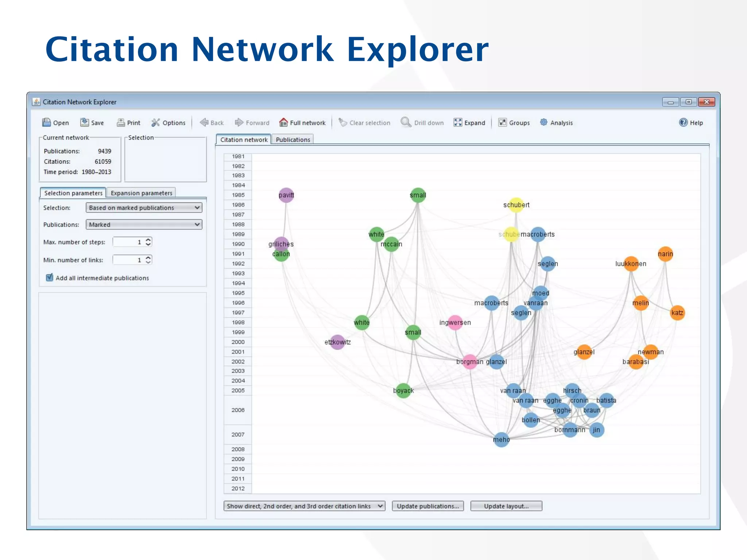This screenshot has height=560, width=747.
Task: Click the 2006 year row label
Action: [x=238, y=410]
